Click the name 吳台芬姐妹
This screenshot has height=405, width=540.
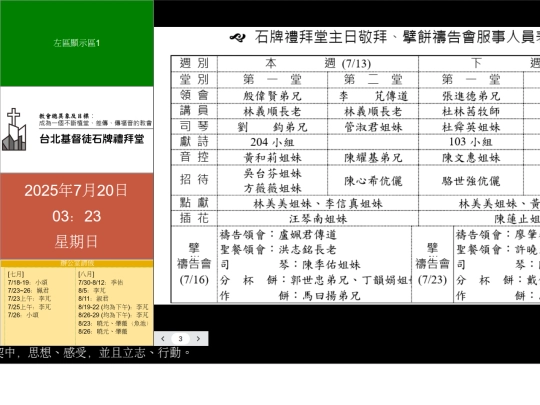coord(272,173)
